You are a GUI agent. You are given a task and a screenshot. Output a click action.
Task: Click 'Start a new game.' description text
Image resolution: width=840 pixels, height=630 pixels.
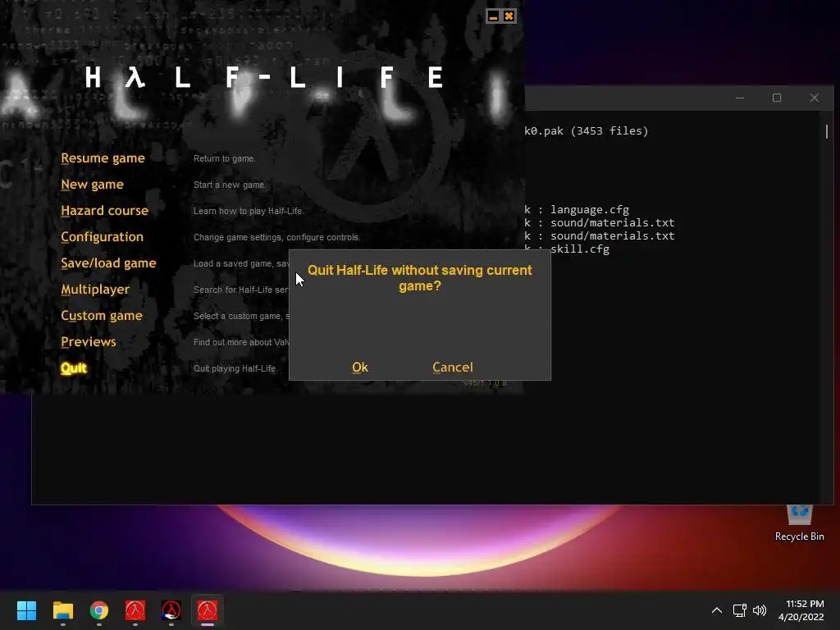click(x=230, y=185)
